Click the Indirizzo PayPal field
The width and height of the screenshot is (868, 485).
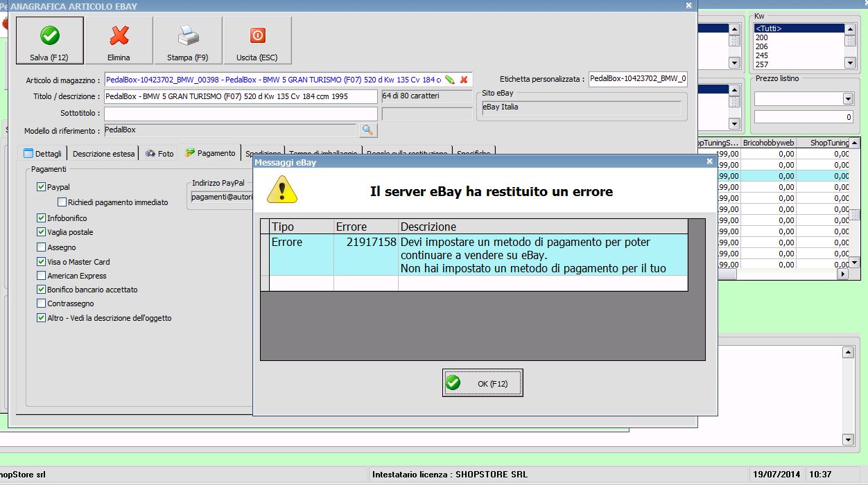coord(220,197)
